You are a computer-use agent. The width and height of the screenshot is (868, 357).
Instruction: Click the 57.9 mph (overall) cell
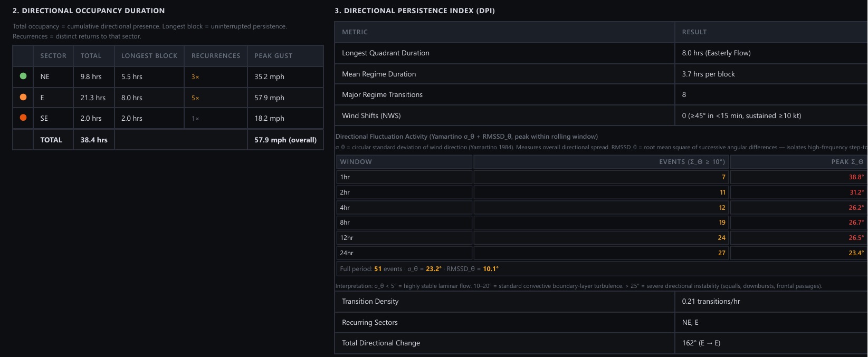click(285, 140)
